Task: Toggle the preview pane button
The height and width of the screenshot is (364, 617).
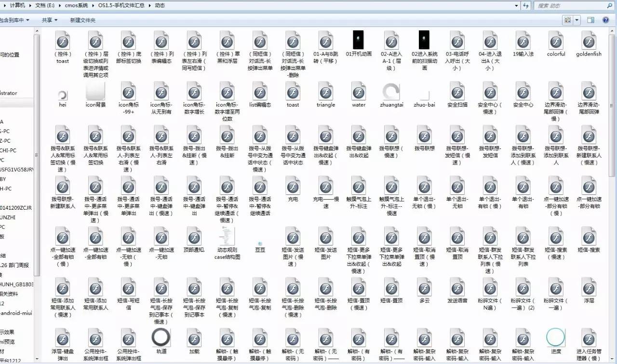Action: click(590, 20)
